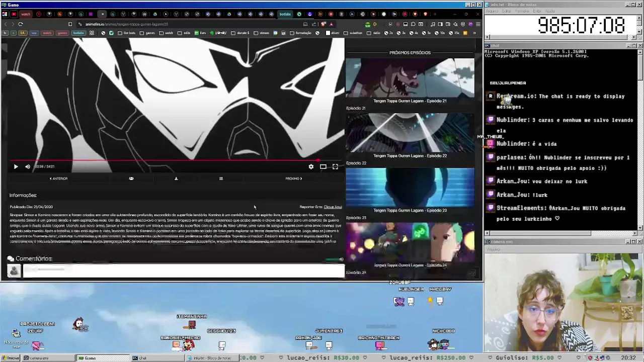The image size is (644, 362).
Task: Go to previous episode via ANTERIOR
Action: click(58, 178)
